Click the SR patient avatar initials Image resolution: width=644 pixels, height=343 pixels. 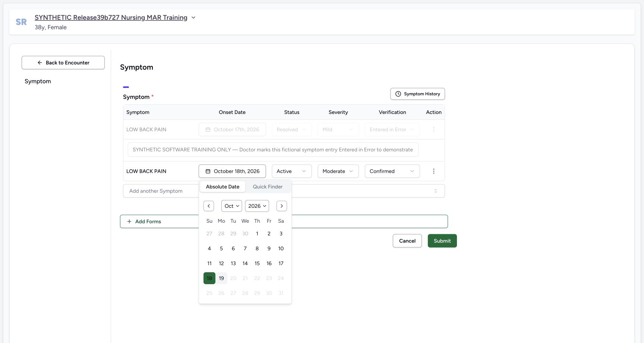21,22
